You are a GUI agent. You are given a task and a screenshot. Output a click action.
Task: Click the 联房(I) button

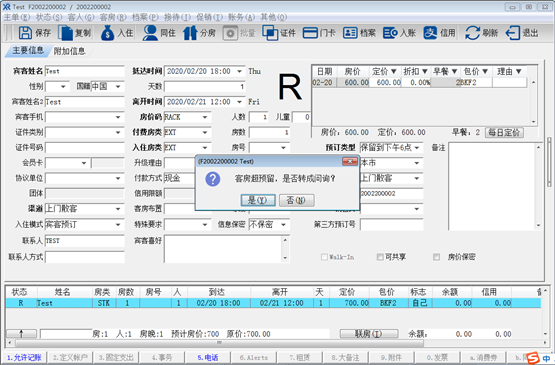369,333
